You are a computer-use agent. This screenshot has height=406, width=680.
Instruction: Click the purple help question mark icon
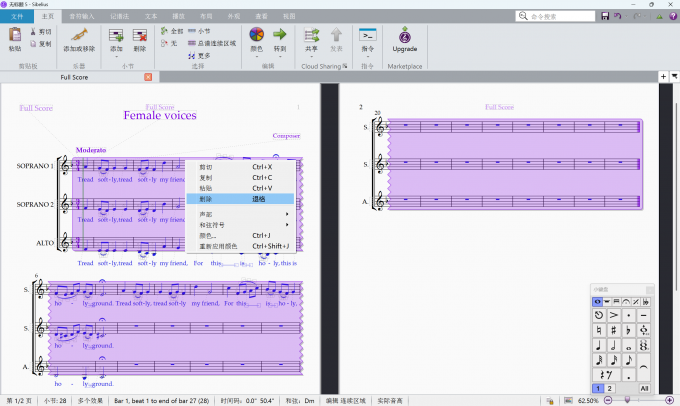coord(673,16)
